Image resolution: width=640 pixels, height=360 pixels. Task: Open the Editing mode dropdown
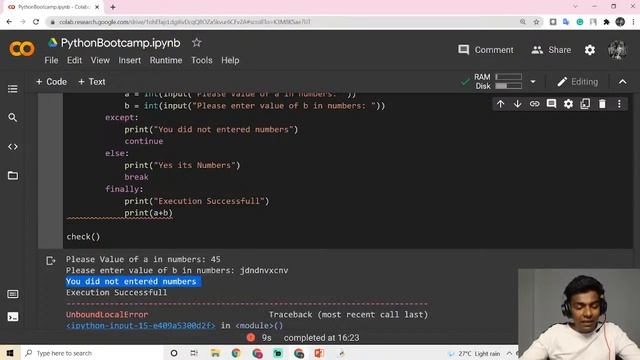pos(578,82)
